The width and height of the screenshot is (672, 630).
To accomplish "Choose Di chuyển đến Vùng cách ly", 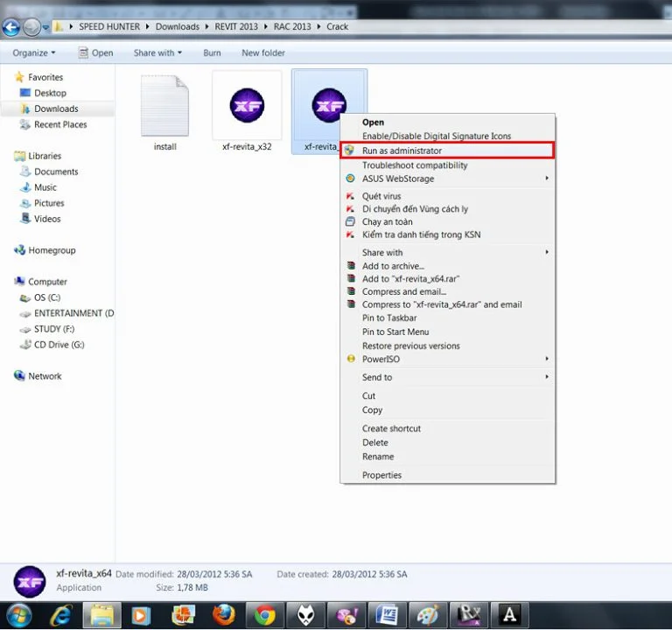I will pos(447,209).
